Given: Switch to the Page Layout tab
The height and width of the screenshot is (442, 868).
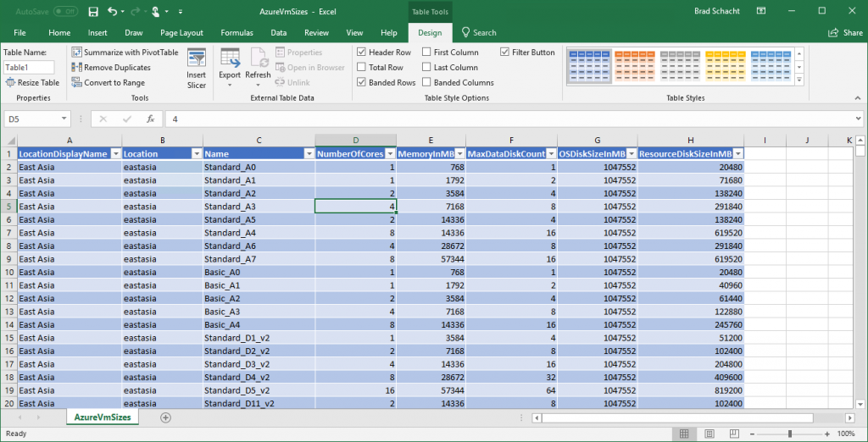Looking at the screenshot, I should point(181,33).
